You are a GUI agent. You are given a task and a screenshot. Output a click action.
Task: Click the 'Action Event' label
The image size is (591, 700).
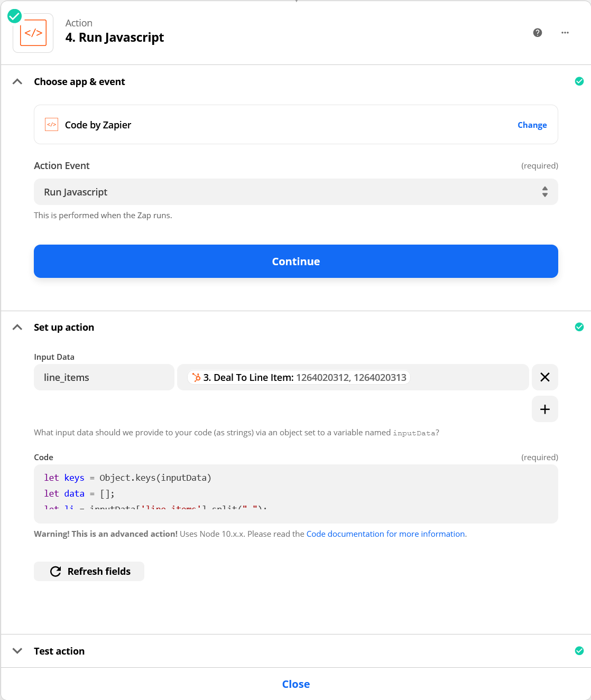pyautogui.click(x=62, y=165)
